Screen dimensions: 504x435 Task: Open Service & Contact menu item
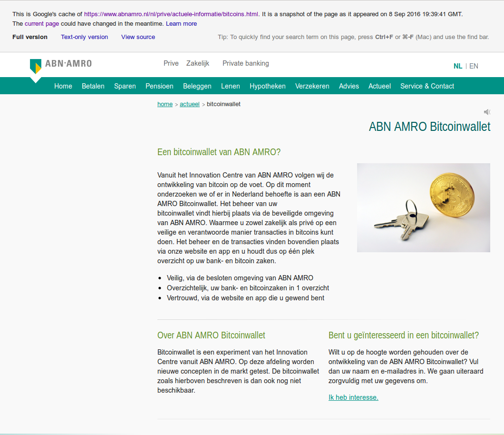pos(427,86)
